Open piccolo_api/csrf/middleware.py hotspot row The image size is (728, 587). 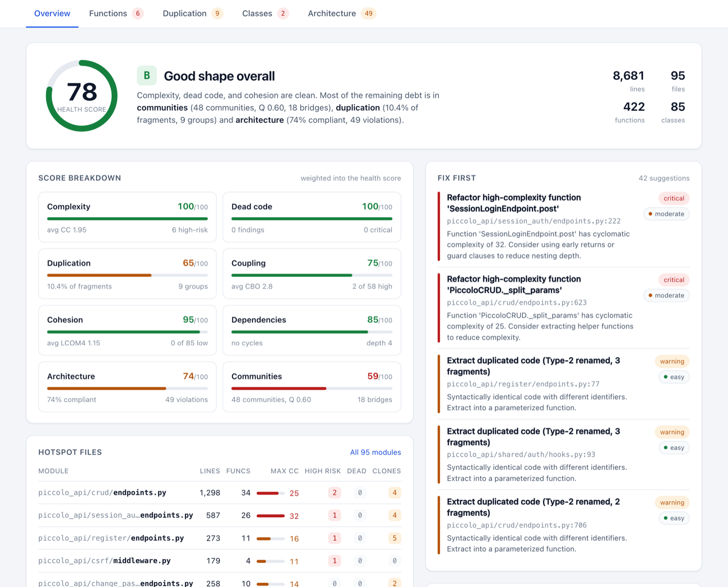point(219,561)
